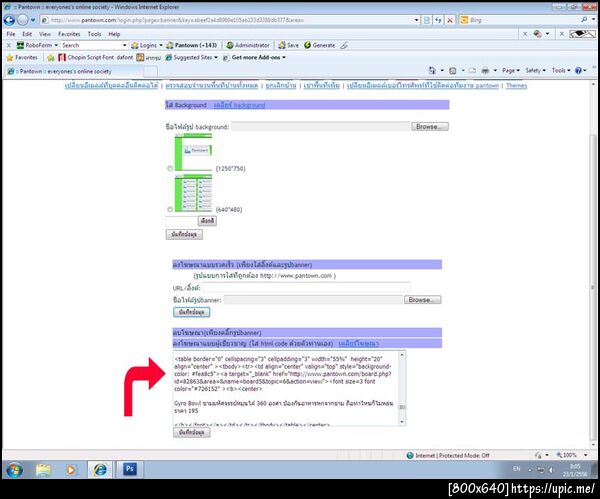Viewport: 600px width, 499px height.
Task: Click the URL link input field
Action: (x=306, y=287)
